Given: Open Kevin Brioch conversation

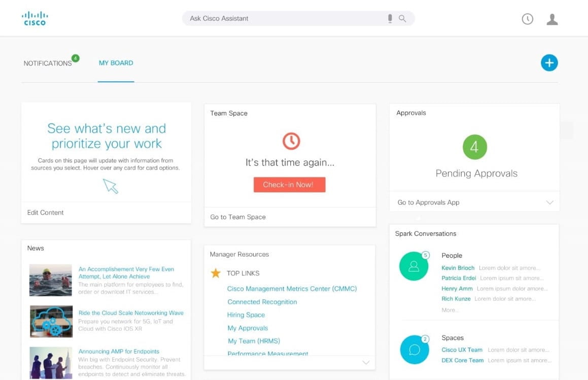Looking at the screenshot, I should 458,268.
